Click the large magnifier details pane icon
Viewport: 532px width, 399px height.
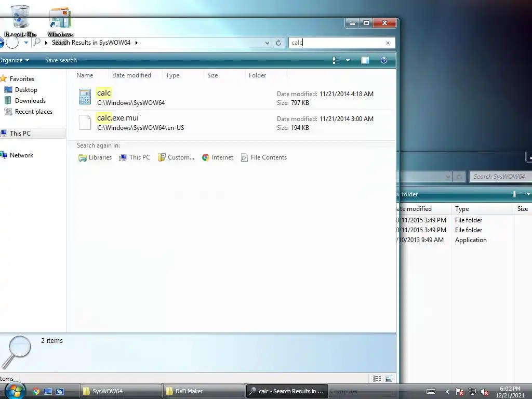coord(16,352)
